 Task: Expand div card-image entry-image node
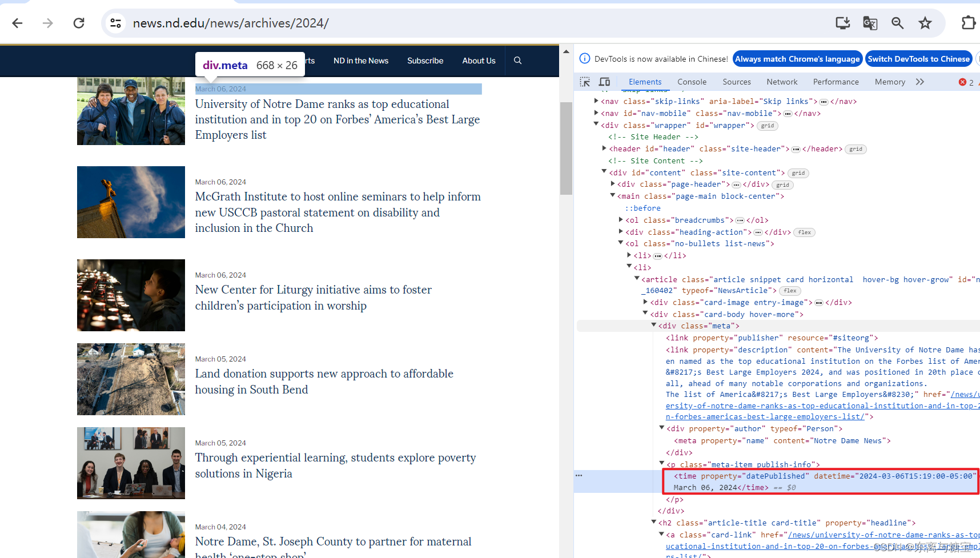pyautogui.click(x=645, y=302)
